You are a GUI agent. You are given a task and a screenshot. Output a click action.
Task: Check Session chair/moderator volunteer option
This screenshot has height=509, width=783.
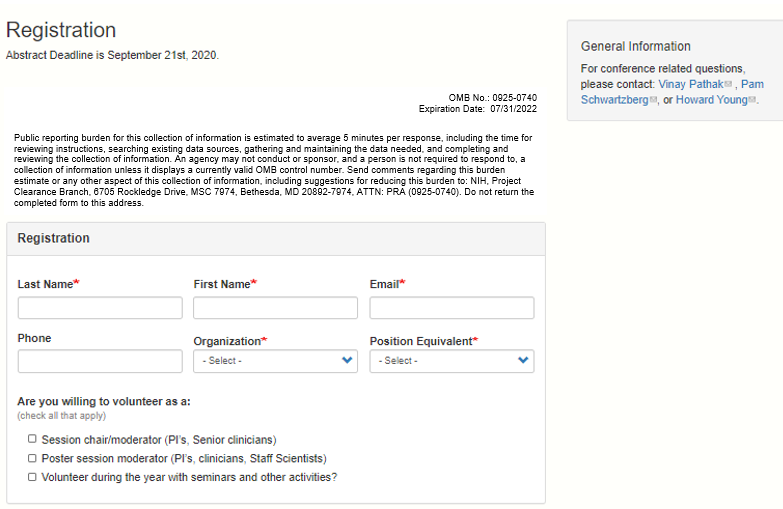pyautogui.click(x=32, y=439)
